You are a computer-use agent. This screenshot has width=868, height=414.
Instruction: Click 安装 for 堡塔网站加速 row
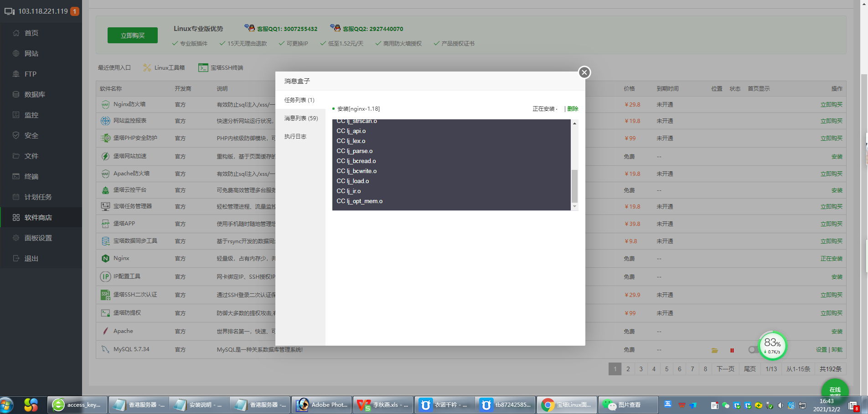coord(837,156)
